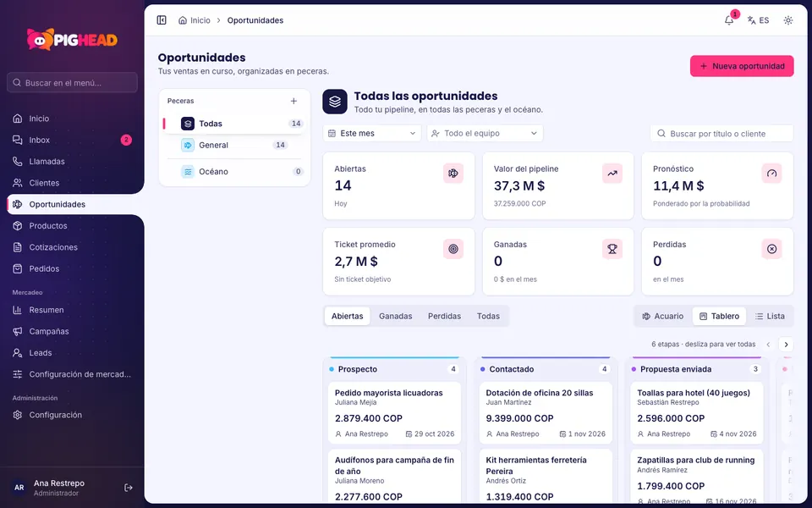Image resolution: width=812 pixels, height=508 pixels.
Task: Click the Valor del pipeline trend icon
Action: point(612,173)
